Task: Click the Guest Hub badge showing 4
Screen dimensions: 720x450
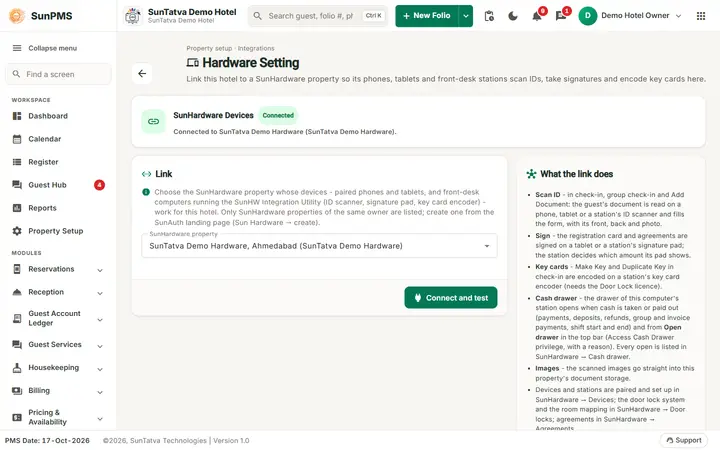Action: (x=99, y=185)
